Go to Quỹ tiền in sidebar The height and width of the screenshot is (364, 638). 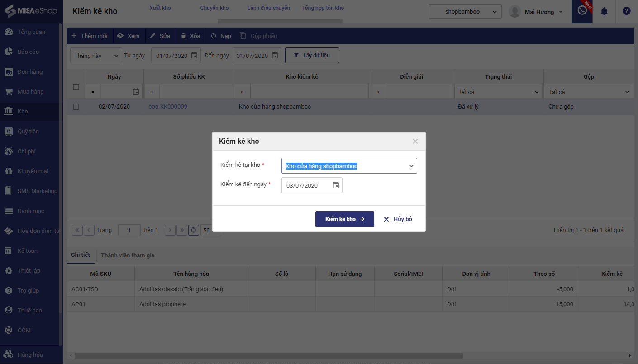pyautogui.click(x=28, y=132)
